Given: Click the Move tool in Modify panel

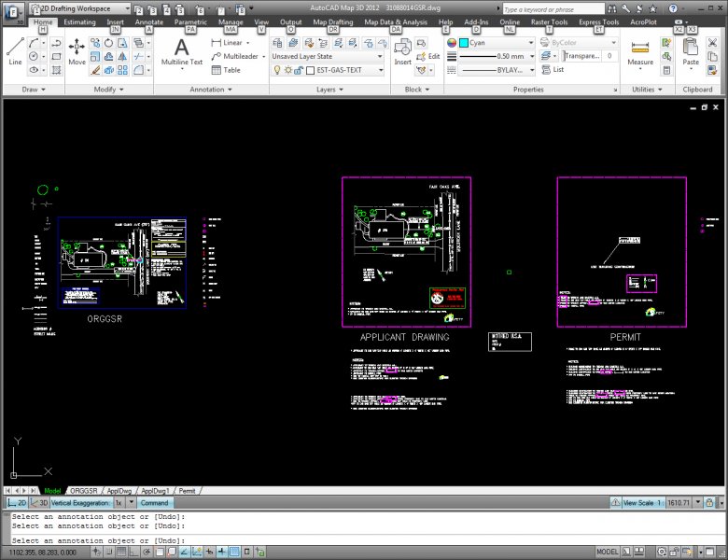Looking at the screenshot, I should (77, 50).
